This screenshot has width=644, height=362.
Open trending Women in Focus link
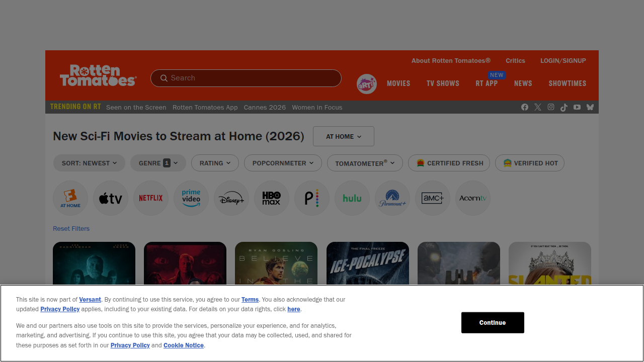[x=317, y=108]
